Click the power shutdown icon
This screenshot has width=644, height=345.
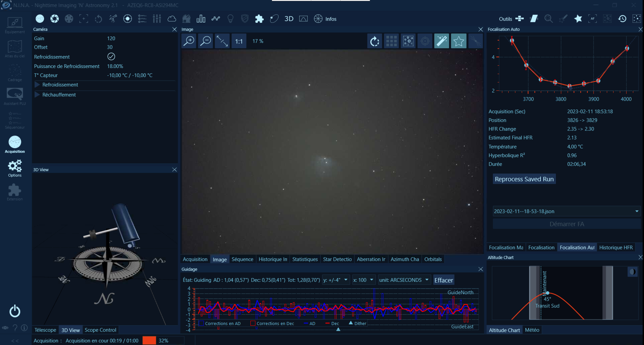point(15,311)
